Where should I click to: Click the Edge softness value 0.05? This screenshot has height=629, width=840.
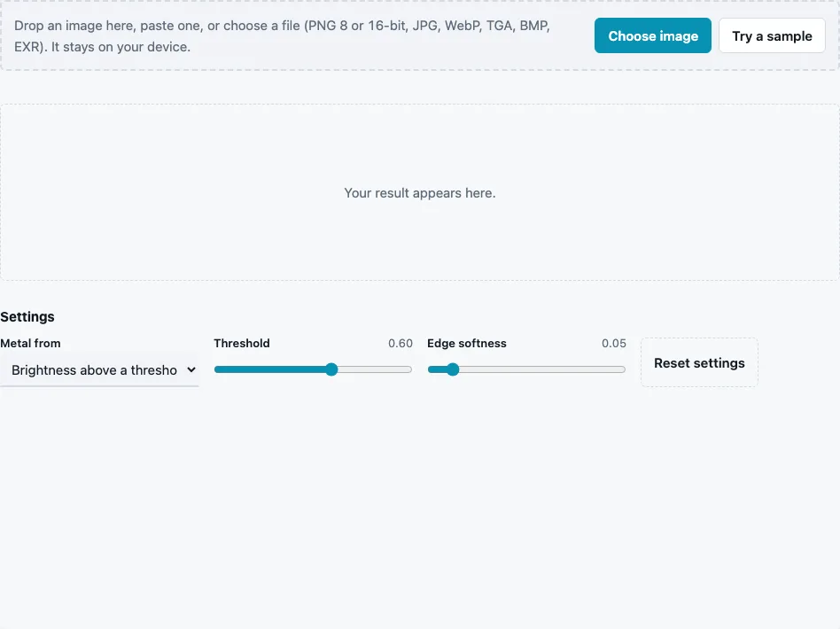pyautogui.click(x=613, y=344)
